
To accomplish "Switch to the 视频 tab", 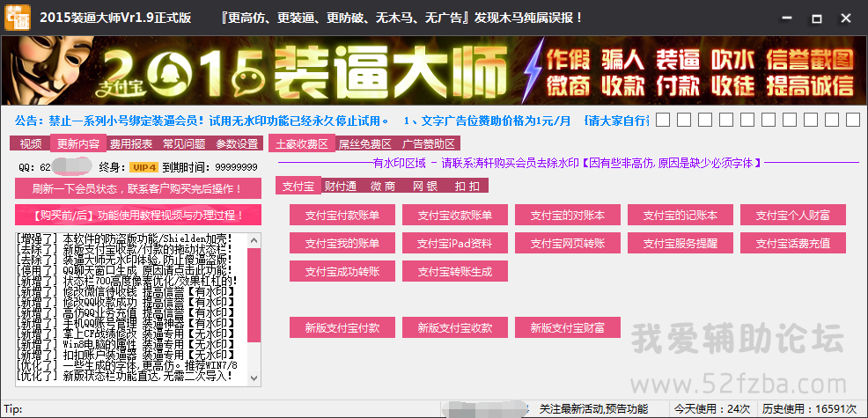I will (31, 144).
